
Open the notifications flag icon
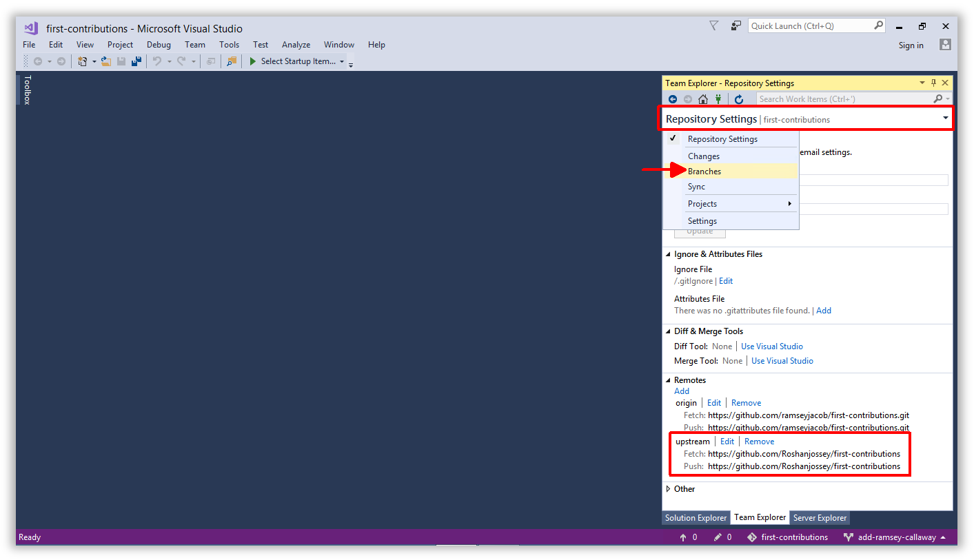[714, 26]
